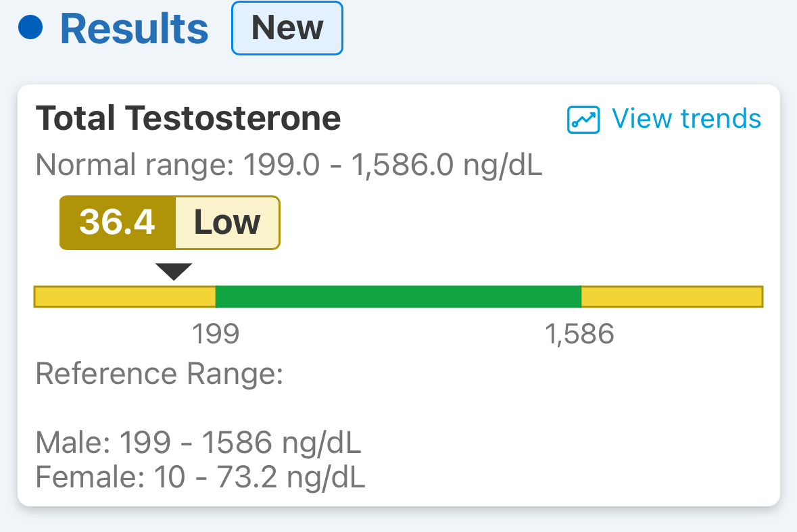Click the 36.4 value badge
Screen dimensions: 797x532
coord(118,222)
